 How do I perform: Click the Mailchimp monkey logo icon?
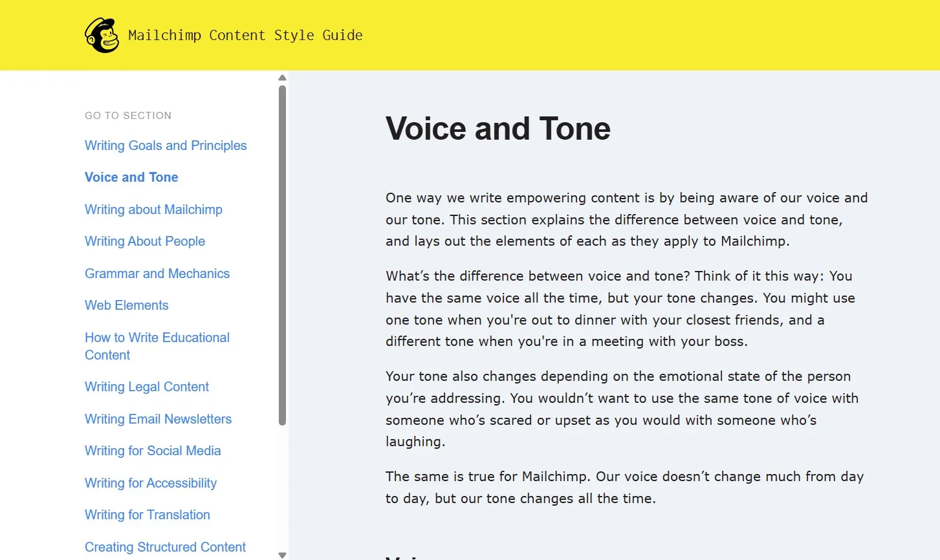click(x=102, y=36)
